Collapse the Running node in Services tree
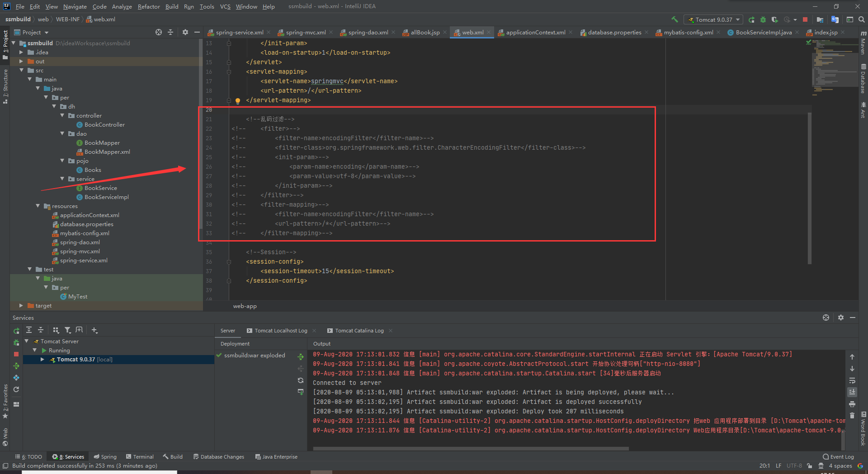Screen dimensions: 868x474 (x=35, y=350)
